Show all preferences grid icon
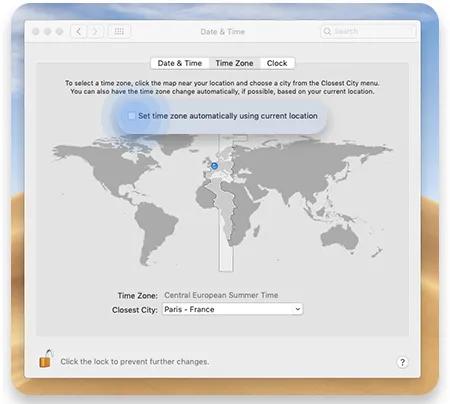This screenshot has height=404, width=450. pyautogui.click(x=119, y=32)
